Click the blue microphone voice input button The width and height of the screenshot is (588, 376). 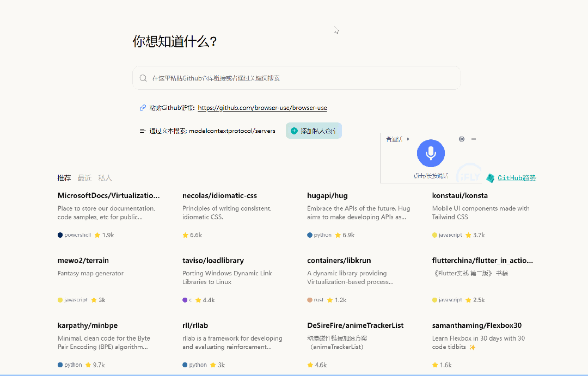click(x=431, y=153)
